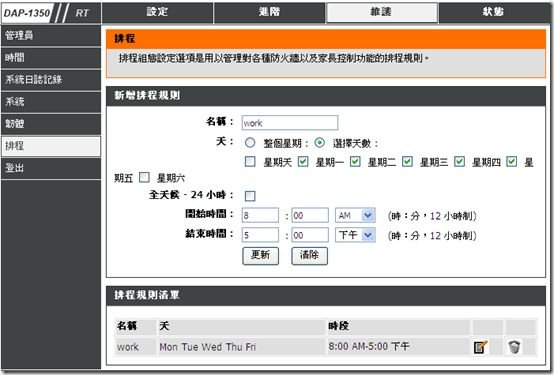Toggle the 星期天 checkbox
The width and height of the screenshot is (554, 375).
pos(250,162)
